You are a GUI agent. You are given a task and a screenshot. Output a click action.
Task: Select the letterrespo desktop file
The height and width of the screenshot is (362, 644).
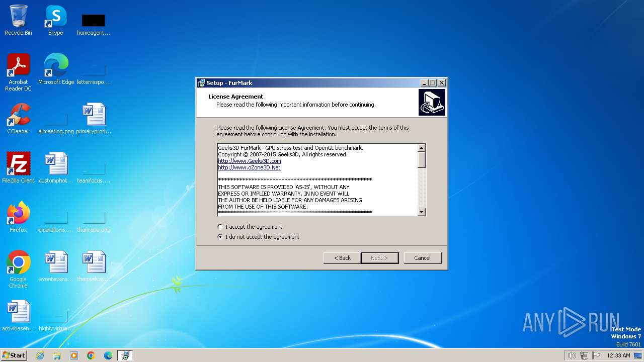point(94,73)
